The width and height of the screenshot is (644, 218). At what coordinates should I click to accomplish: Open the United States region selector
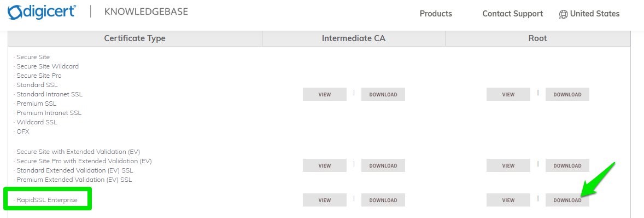(589, 14)
